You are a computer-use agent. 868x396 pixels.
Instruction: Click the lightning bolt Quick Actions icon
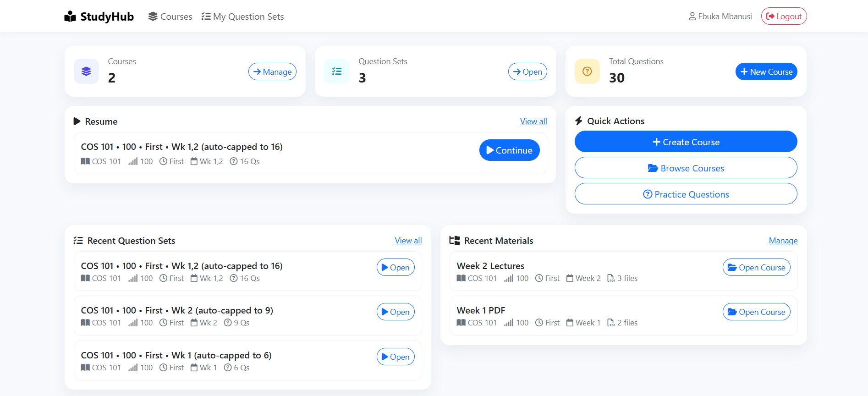(579, 121)
